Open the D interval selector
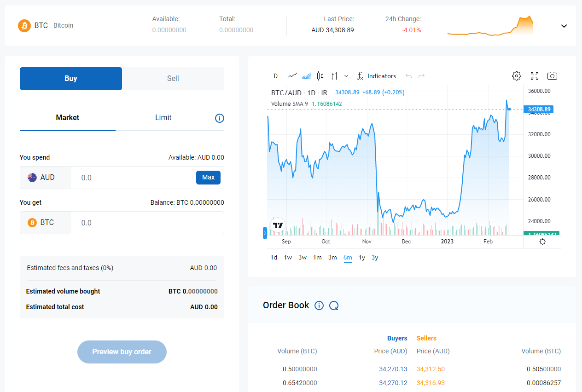Viewport: 582px width, 392px height. 275,76
